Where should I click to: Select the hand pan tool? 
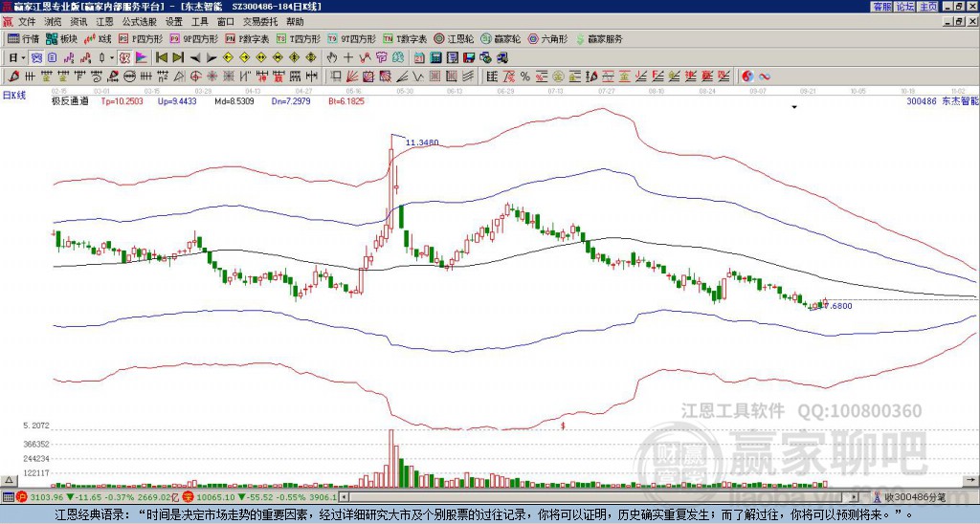click(331, 58)
